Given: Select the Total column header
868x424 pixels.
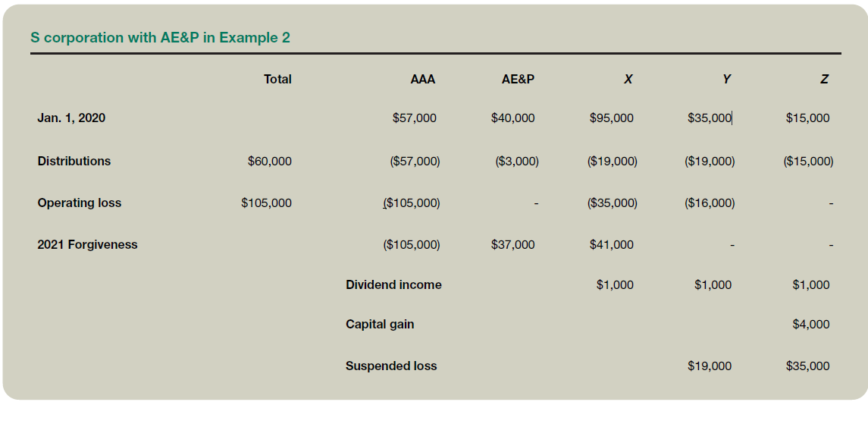Looking at the screenshot, I should pos(277,79).
